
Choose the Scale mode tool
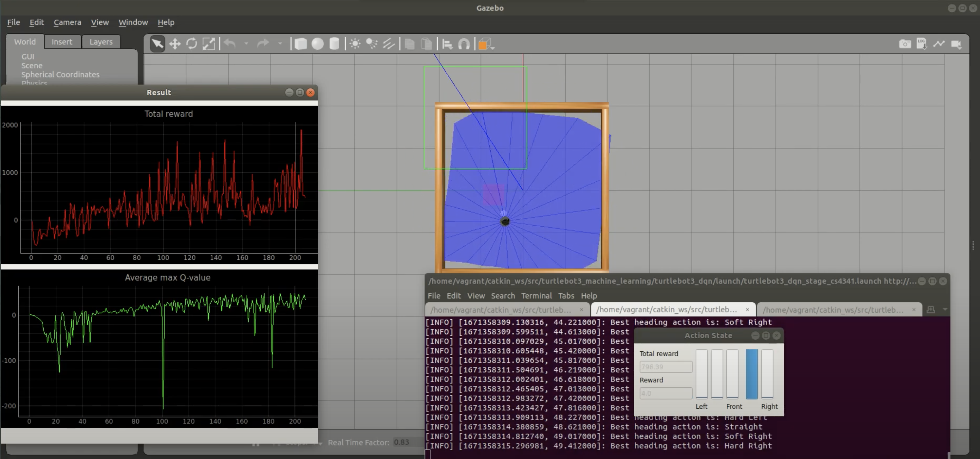tap(209, 44)
